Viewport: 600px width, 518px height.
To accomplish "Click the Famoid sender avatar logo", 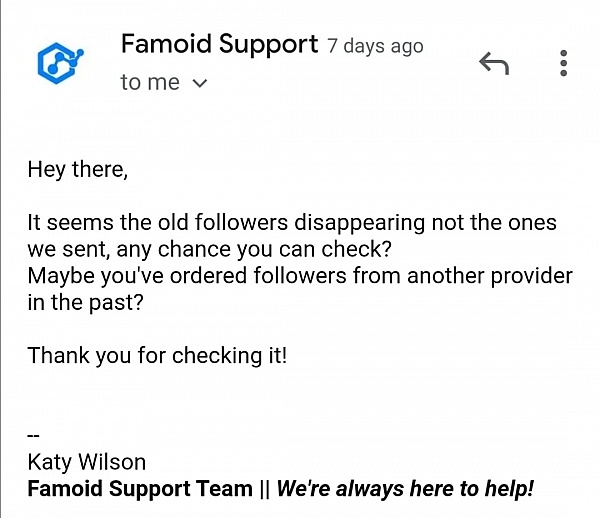I will (61, 62).
